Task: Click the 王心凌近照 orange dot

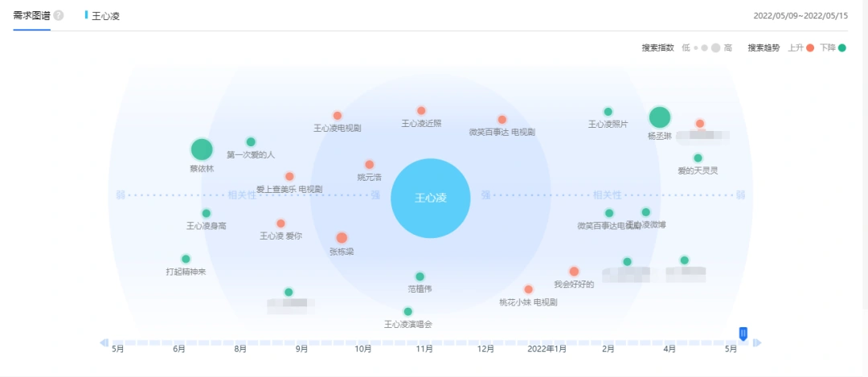Action: pyautogui.click(x=421, y=111)
